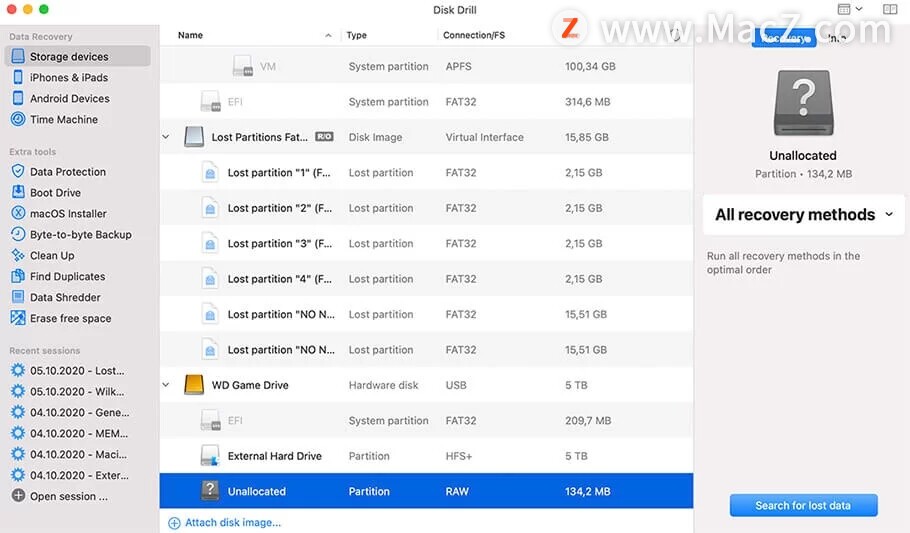Click the USB connection cell
Screen dimensions: 910x533
456,385
